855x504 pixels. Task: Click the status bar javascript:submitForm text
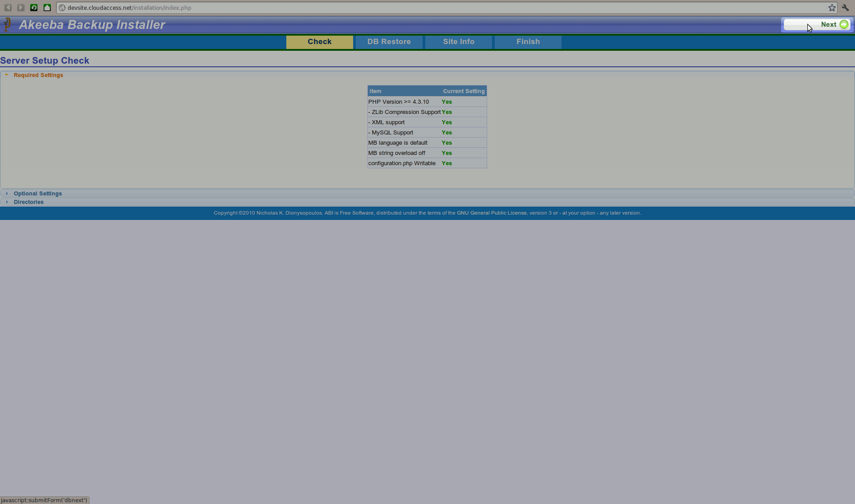coord(44,500)
